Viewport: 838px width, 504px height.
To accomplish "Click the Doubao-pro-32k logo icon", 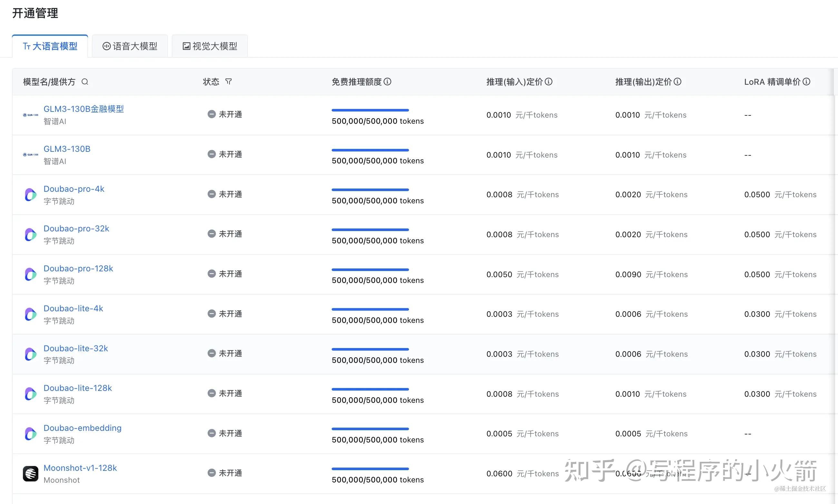I will pyautogui.click(x=31, y=235).
